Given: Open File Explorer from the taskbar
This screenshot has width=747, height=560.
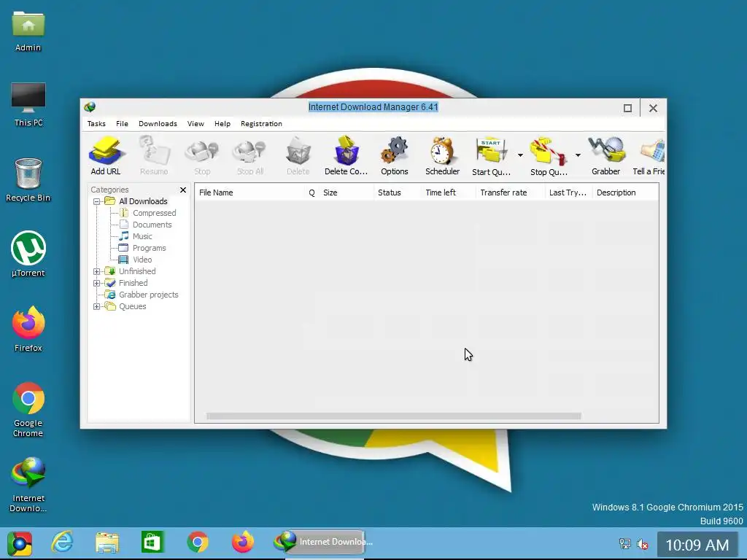Looking at the screenshot, I should pyautogui.click(x=107, y=542).
